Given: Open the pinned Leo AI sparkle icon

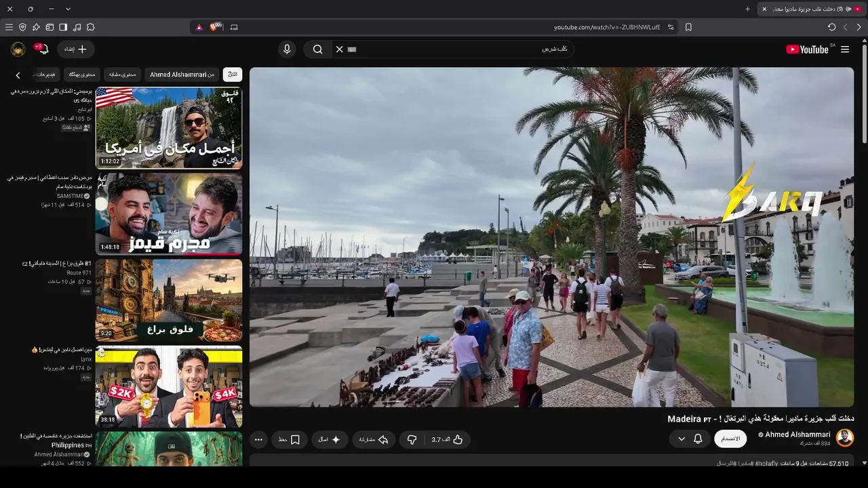Looking at the screenshot, I should 36,27.
